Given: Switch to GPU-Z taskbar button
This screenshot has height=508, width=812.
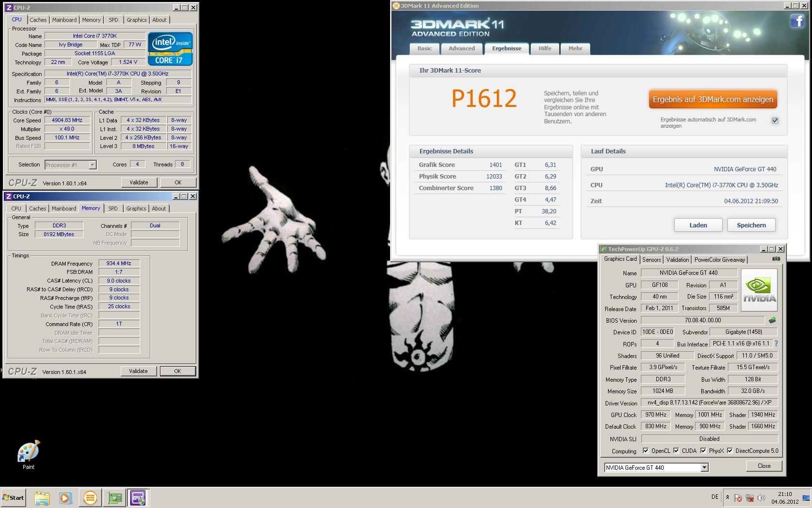Looking at the screenshot, I should (x=115, y=498).
